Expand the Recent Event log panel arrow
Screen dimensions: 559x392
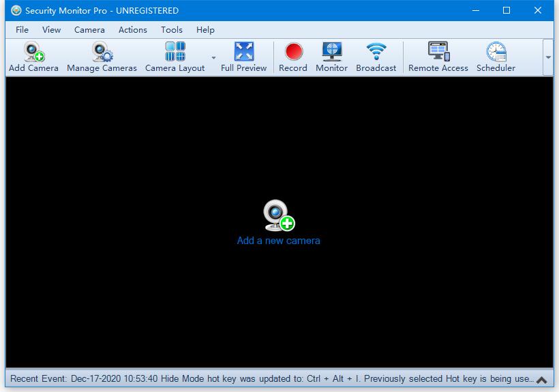pos(541,380)
